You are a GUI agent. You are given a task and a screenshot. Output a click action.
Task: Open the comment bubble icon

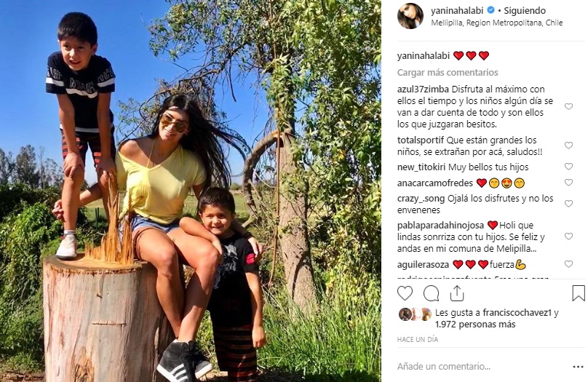click(432, 293)
